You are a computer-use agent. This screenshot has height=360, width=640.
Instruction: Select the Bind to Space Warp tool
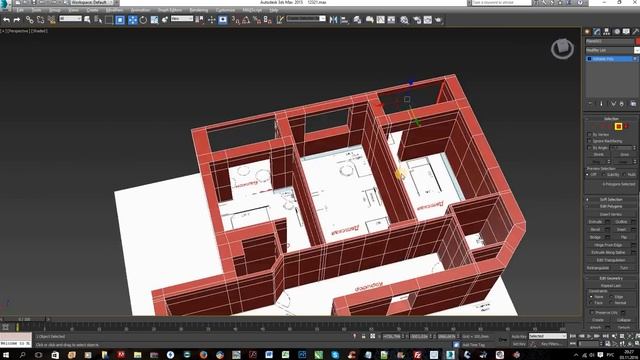tap(51, 20)
